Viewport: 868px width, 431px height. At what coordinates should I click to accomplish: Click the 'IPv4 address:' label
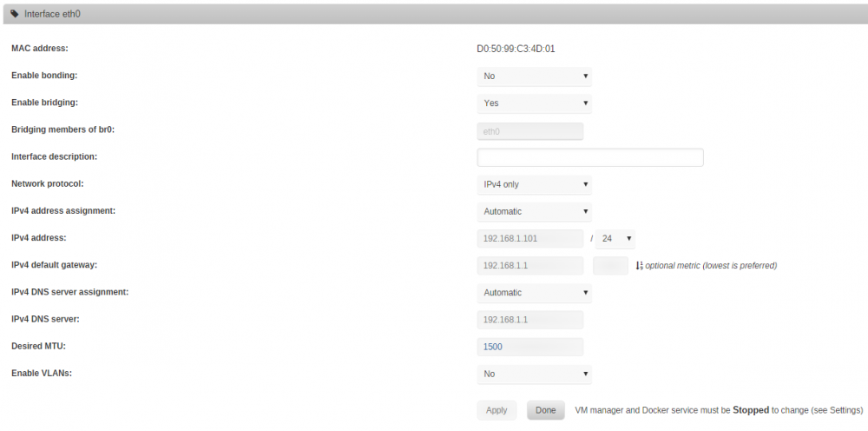click(x=39, y=238)
